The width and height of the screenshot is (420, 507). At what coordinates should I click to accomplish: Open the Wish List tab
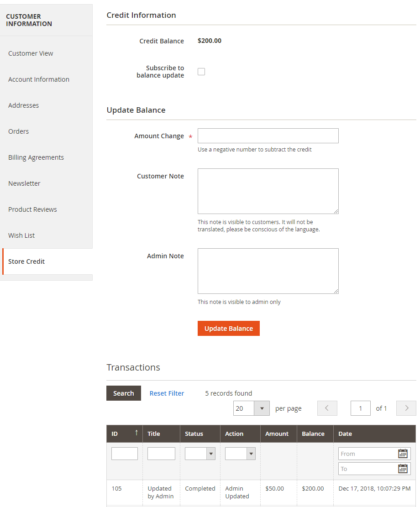21,235
